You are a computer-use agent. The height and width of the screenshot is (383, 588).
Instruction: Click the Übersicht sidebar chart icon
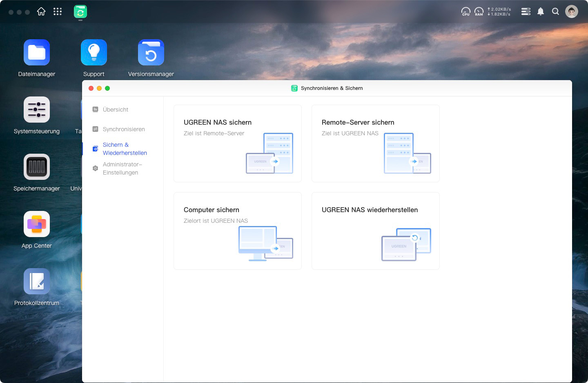pos(95,110)
